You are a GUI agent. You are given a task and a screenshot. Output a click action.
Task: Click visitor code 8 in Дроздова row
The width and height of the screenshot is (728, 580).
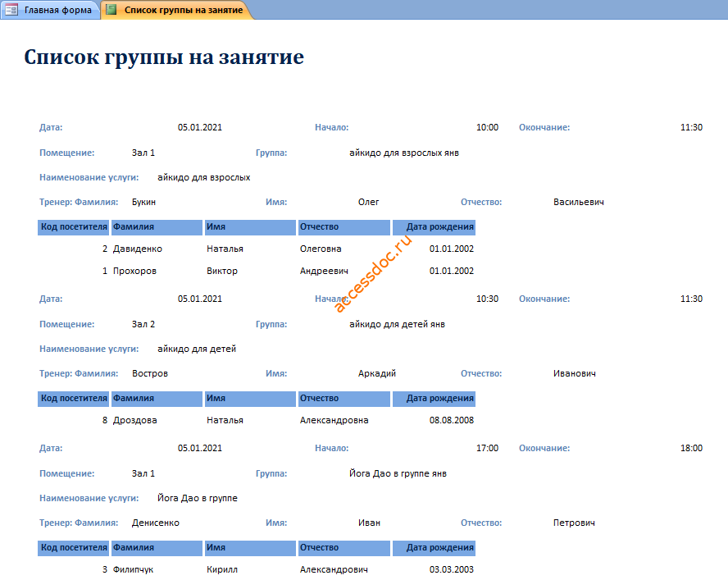pos(105,421)
